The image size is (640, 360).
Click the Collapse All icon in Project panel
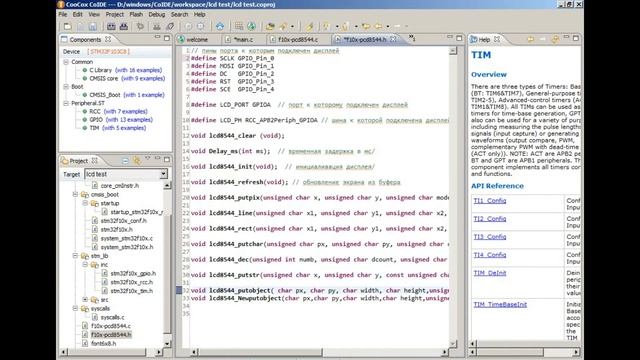pyautogui.click(x=125, y=160)
